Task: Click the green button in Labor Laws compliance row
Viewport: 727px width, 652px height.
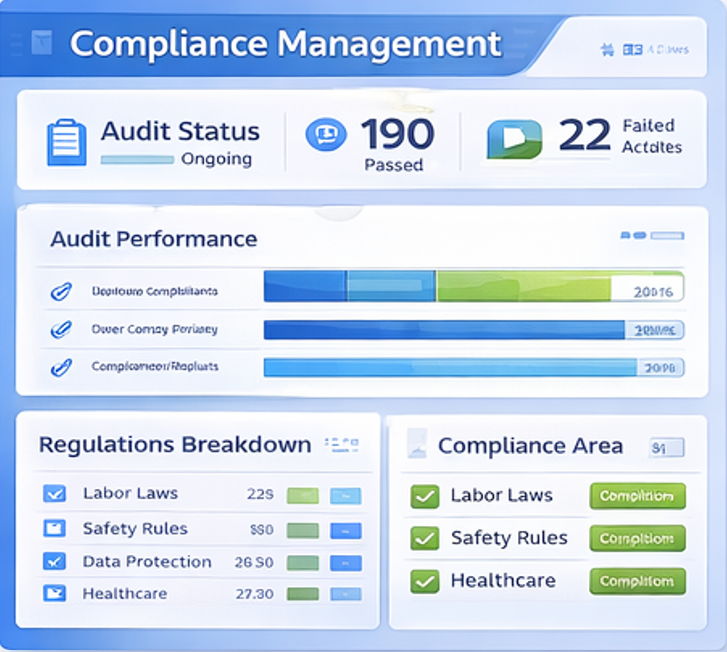Action: click(638, 496)
